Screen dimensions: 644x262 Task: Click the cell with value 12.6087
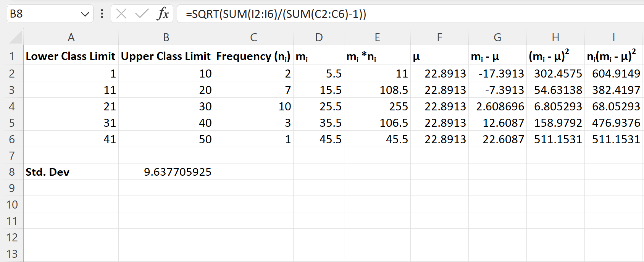point(497,123)
